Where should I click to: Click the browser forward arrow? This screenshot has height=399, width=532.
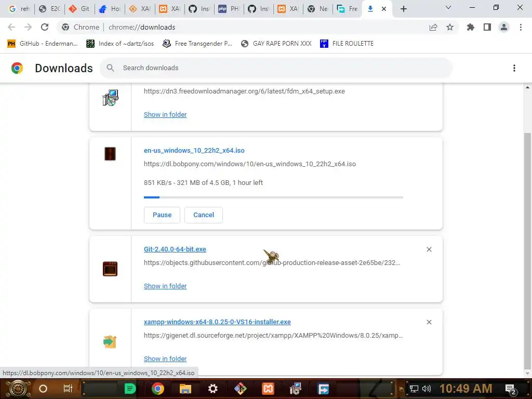(x=28, y=27)
